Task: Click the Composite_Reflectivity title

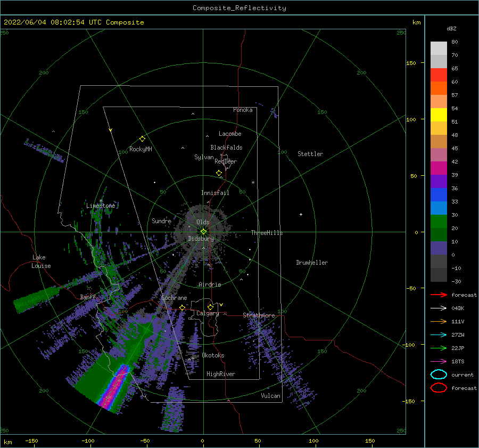Action: 240,8
